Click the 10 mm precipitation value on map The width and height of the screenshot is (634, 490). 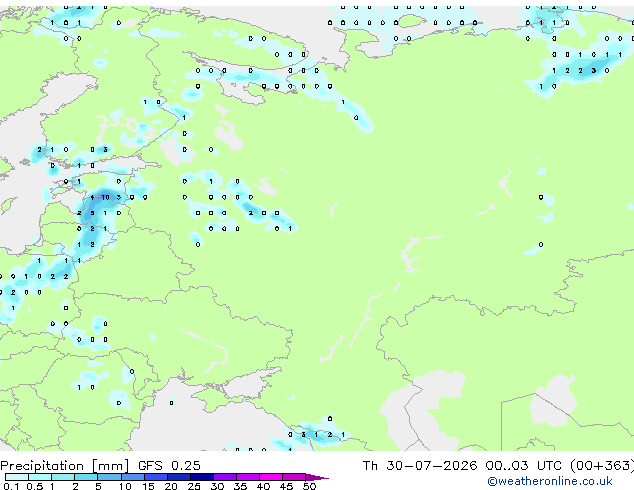pos(105,197)
